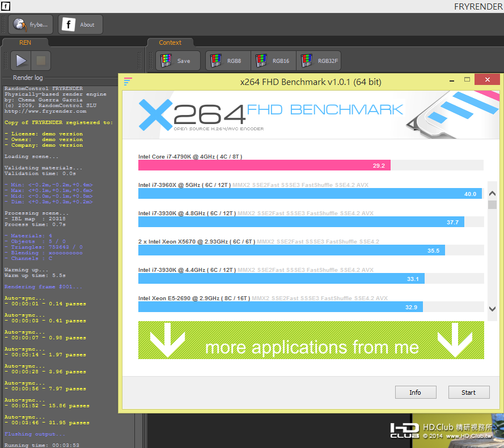
Task: Switch to the Context tab
Action: click(x=170, y=42)
